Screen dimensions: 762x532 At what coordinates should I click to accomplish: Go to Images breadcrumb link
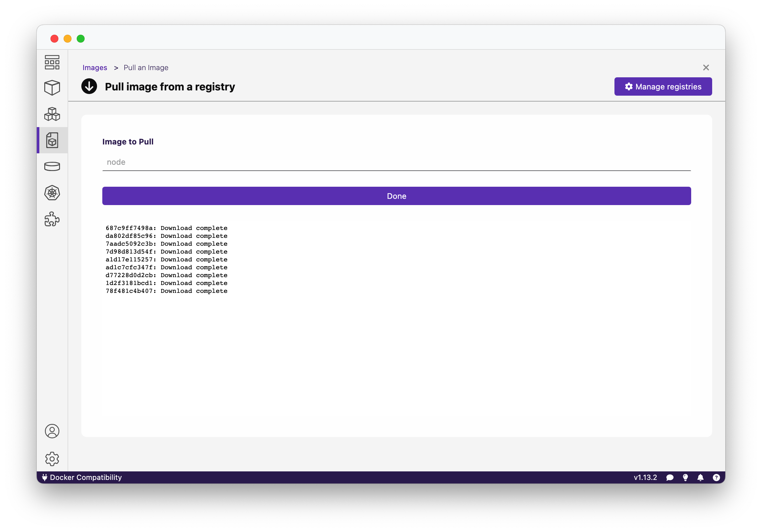click(95, 68)
